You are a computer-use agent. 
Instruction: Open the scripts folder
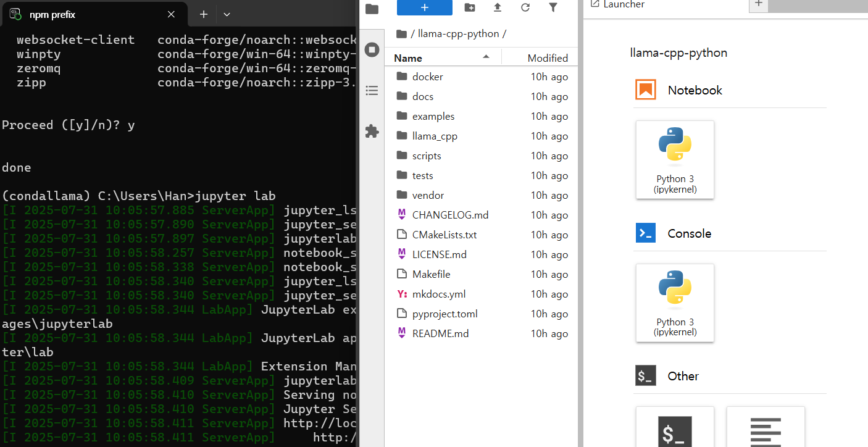click(481, 156)
